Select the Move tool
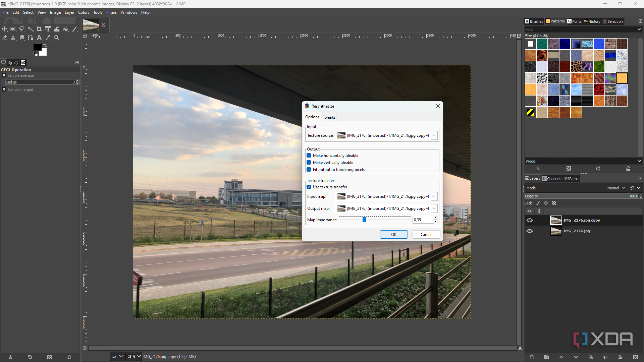 pyautogui.click(x=4, y=29)
